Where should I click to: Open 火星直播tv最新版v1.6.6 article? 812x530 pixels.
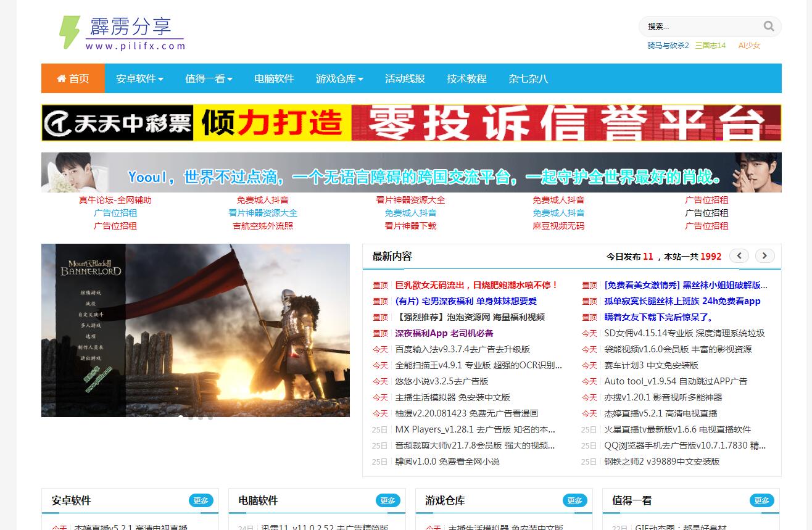[x=677, y=429]
